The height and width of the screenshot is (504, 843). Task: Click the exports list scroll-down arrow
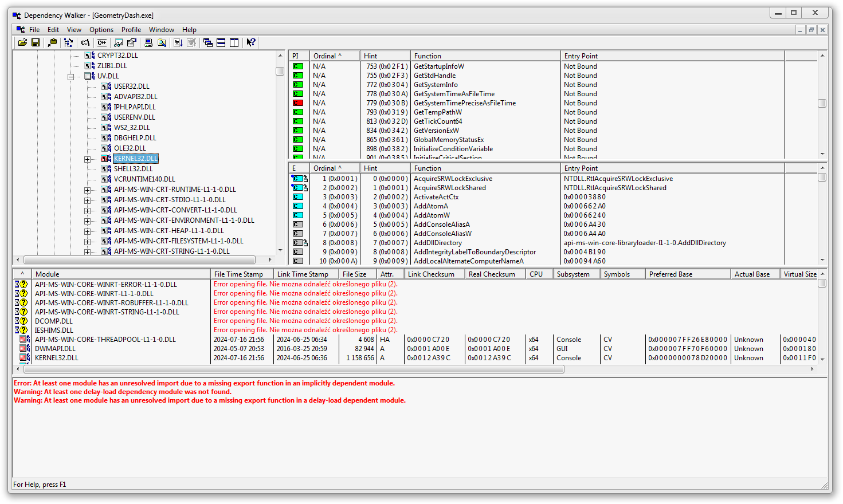click(x=822, y=260)
